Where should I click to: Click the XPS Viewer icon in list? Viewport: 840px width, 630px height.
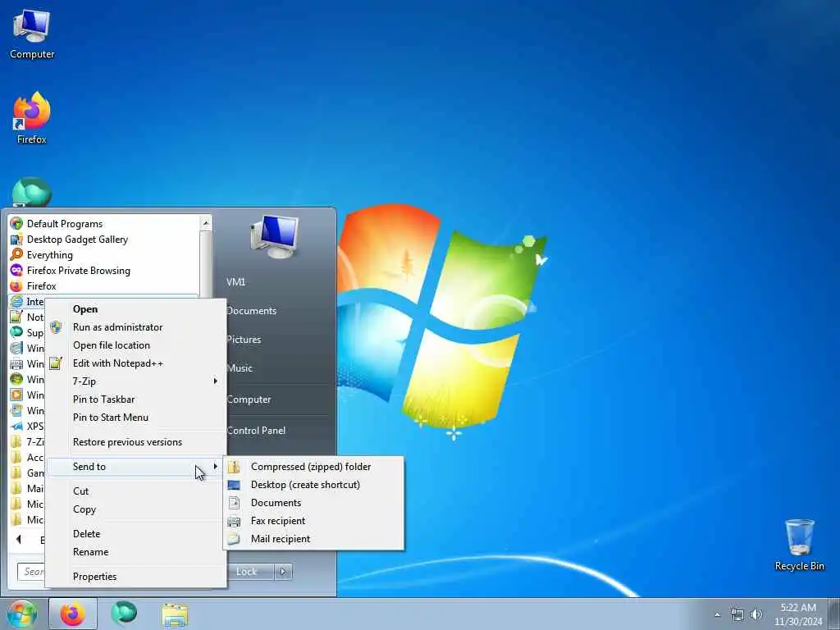click(16, 426)
